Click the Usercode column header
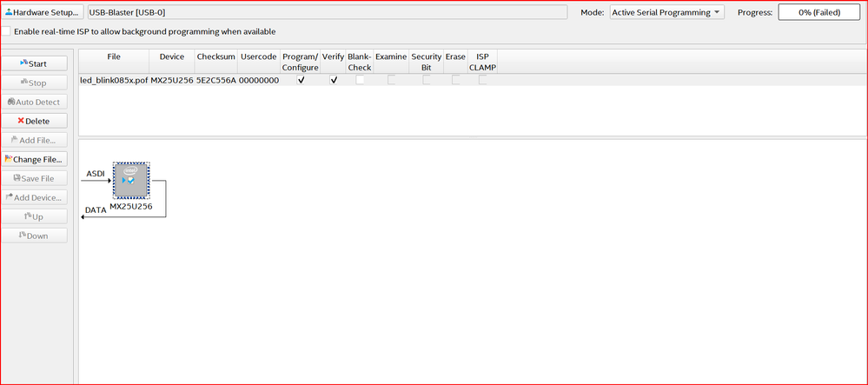This screenshot has height=385, width=868. pos(259,62)
